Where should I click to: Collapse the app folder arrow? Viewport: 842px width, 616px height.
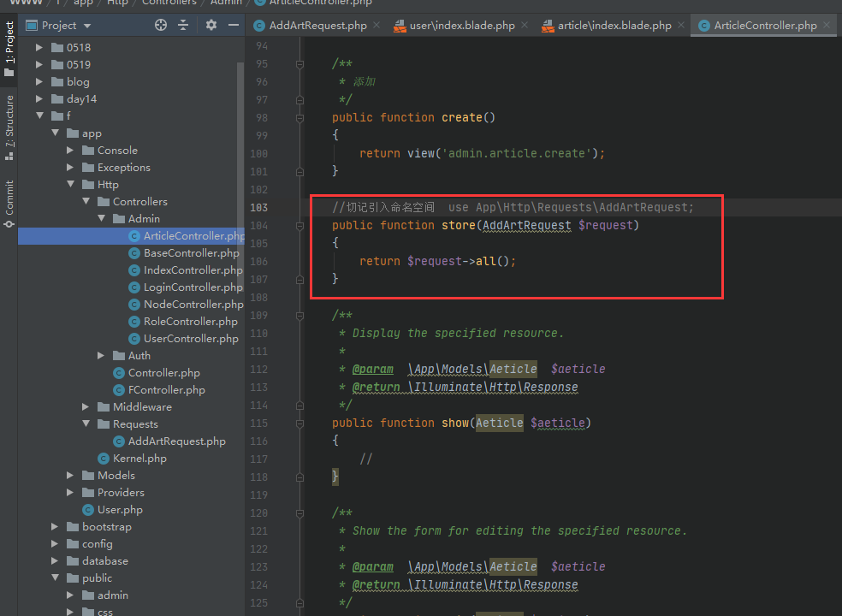(x=55, y=133)
